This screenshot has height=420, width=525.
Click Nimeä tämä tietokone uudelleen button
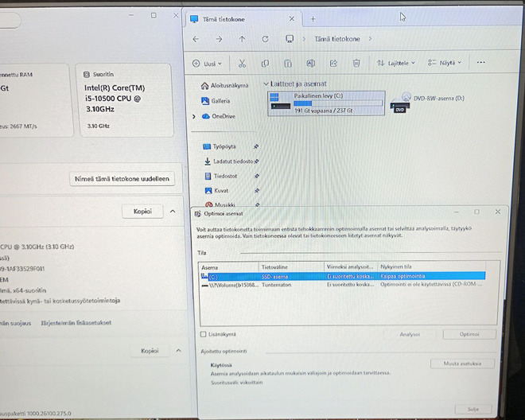122,179
